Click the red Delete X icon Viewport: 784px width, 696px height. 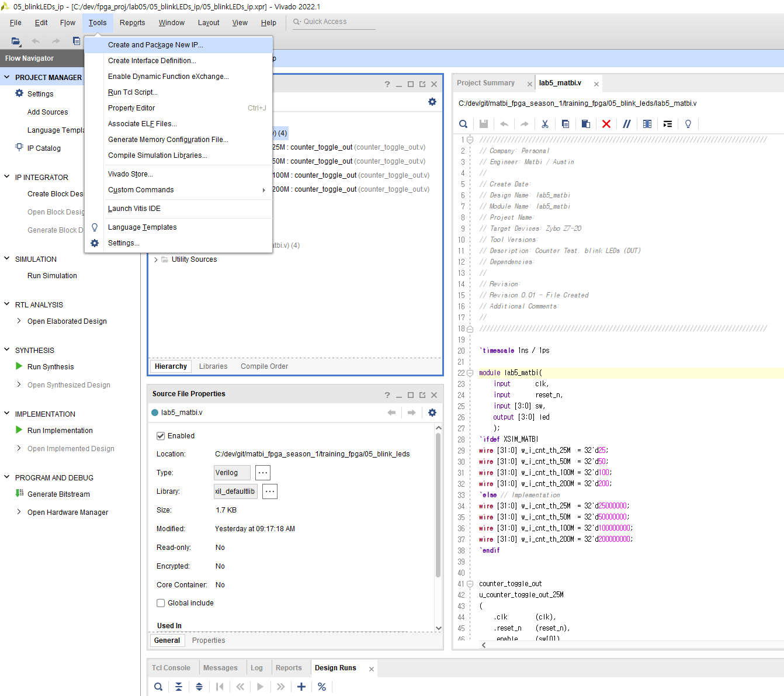(x=606, y=124)
